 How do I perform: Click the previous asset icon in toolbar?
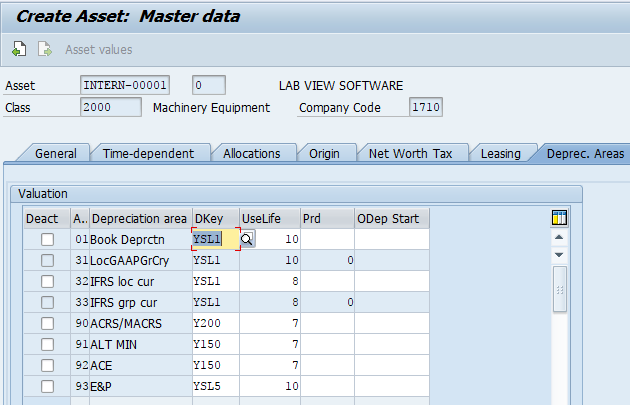20,49
